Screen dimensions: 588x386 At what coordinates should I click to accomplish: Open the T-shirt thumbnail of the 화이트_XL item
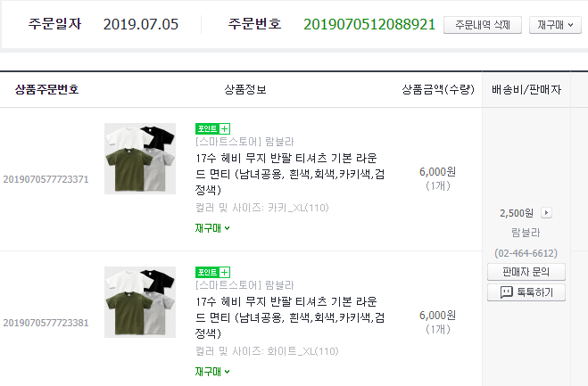click(x=139, y=301)
